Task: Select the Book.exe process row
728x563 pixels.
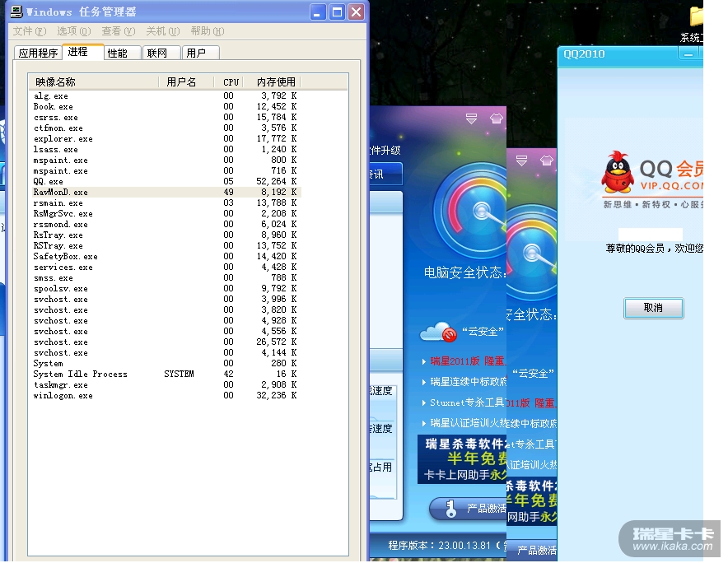Action: click(x=166, y=107)
